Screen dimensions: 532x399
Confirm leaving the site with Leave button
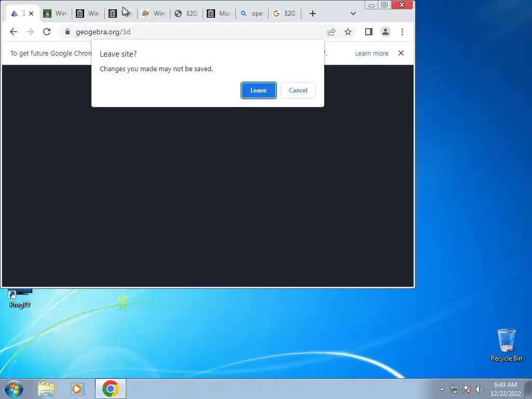(x=259, y=90)
